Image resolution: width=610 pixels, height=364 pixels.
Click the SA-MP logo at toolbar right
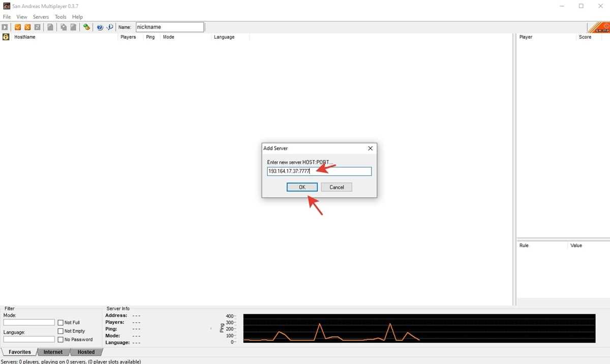point(598,27)
